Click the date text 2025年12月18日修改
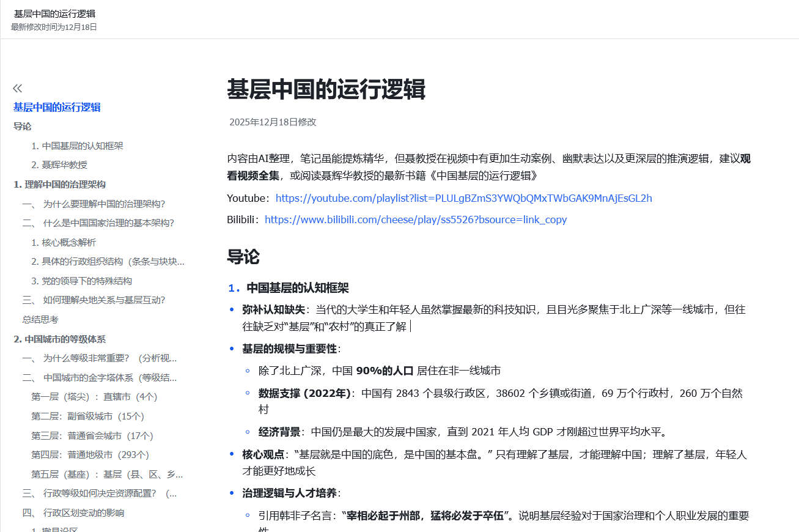 [273, 122]
